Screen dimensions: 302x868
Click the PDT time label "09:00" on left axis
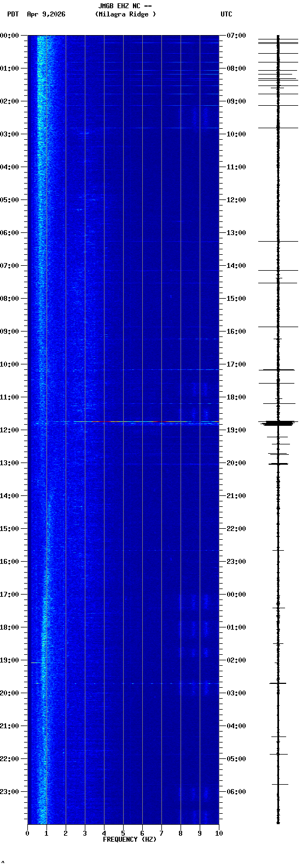(9, 332)
